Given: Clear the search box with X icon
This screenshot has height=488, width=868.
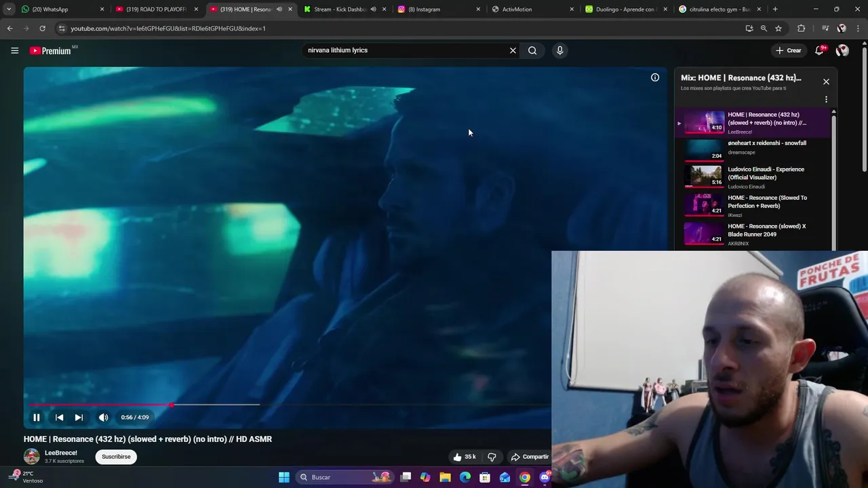Looking at the screenshot, I should (513, 50).
